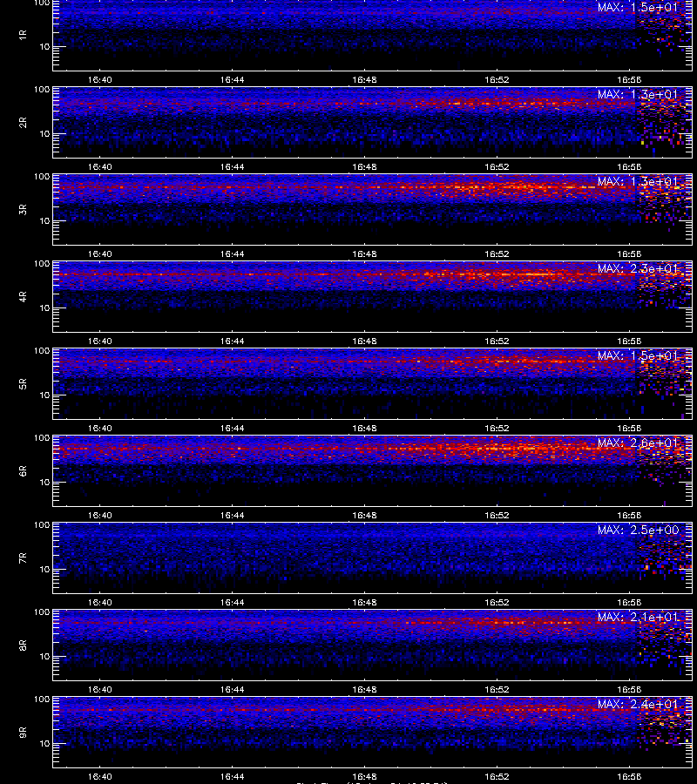Click the 16:40 time tick below panel 7R
The image size is (697, 784).
(100, 602)
